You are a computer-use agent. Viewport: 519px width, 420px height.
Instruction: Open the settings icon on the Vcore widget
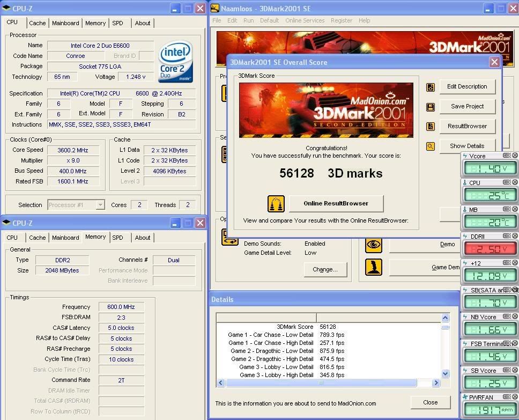507,156
